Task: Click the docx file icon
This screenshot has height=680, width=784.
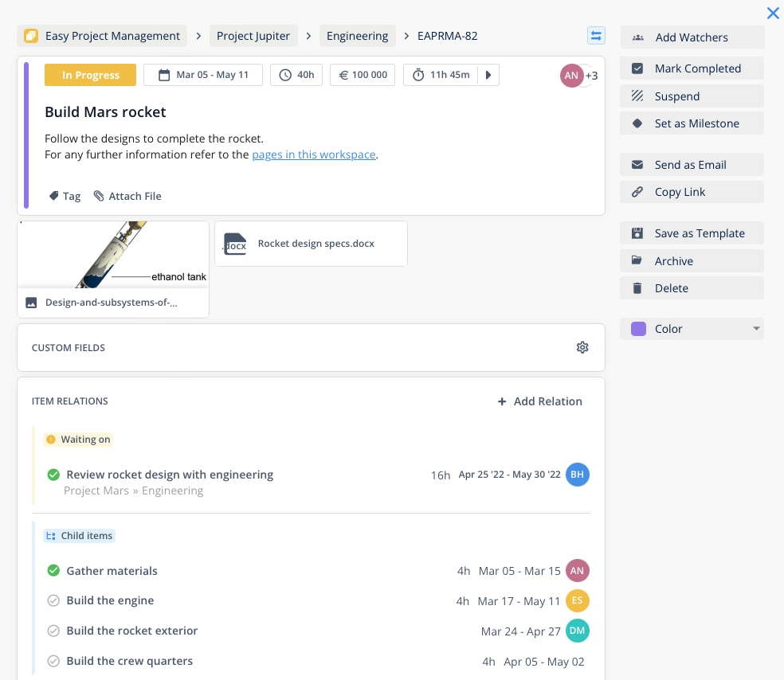Action: pyautogui.click(x=235, y=244)
